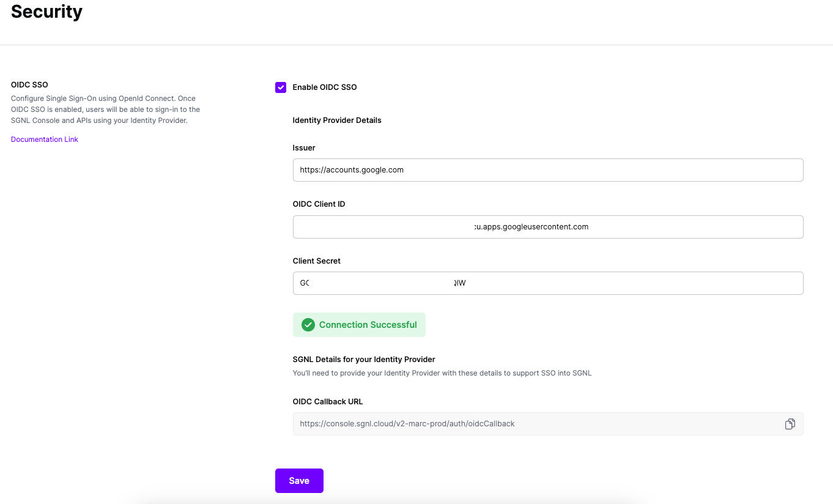Click the Identity Provider Details heading

337,120
